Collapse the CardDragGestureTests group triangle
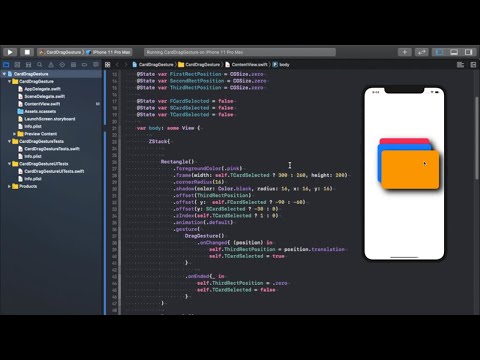The image size is (480, 360). 9,141
